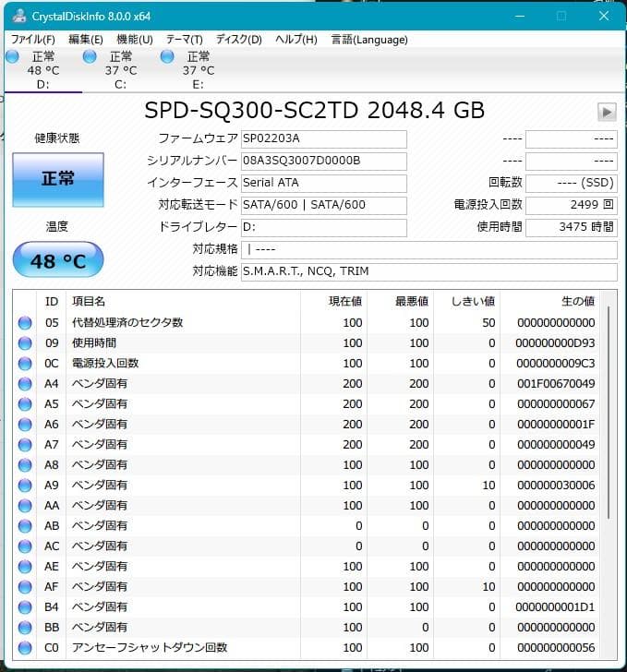Open the 機能(U) menu
This screenshot has height=672, width=627.
[135, 40]
